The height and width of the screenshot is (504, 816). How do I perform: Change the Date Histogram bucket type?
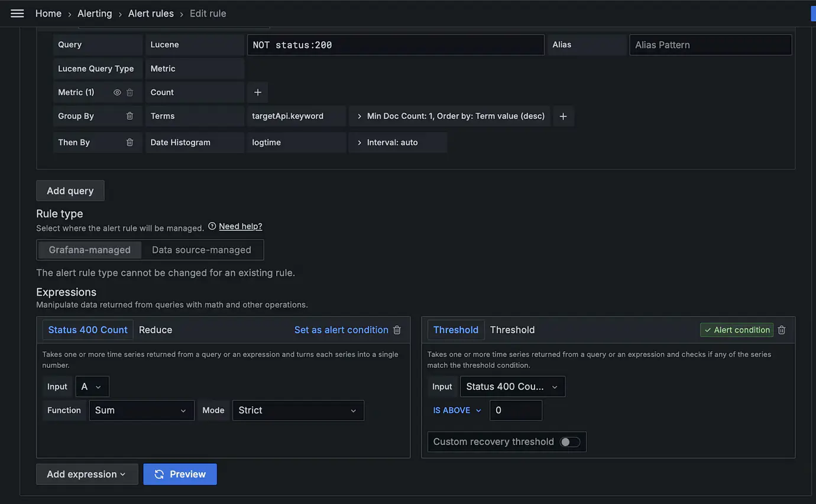[x=195, y=142]
